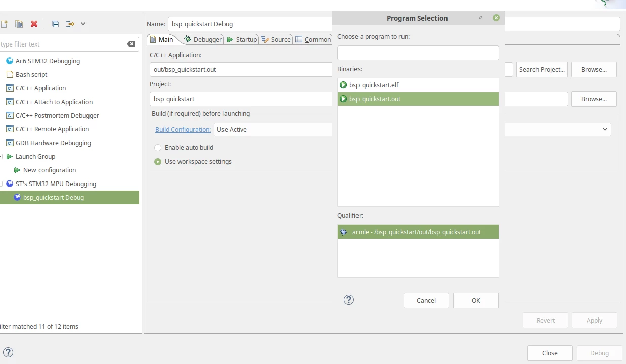Viewport: 626px width, 364px height.
Task: Delete selected launch configuration red X icon
Action: [x=34, y=24]
